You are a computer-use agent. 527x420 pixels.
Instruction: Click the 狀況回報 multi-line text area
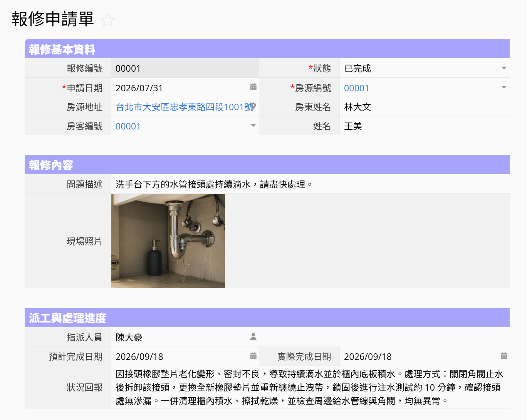(310, 387)
